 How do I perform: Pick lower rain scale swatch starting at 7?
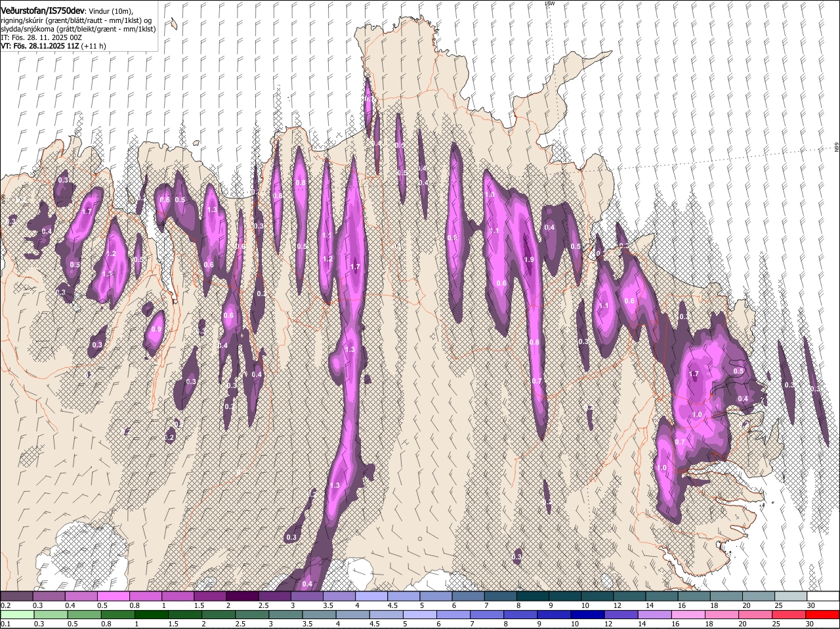486,615
